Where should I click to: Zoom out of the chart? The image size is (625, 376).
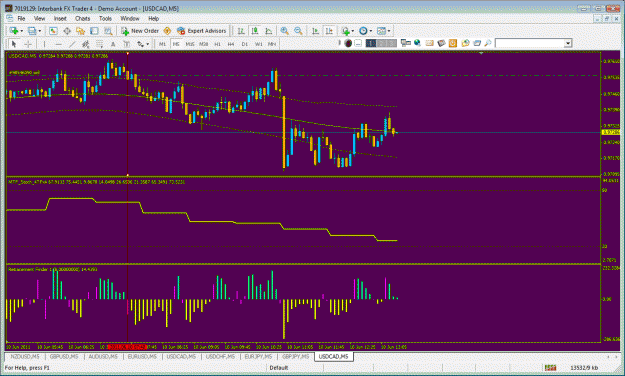298,31
